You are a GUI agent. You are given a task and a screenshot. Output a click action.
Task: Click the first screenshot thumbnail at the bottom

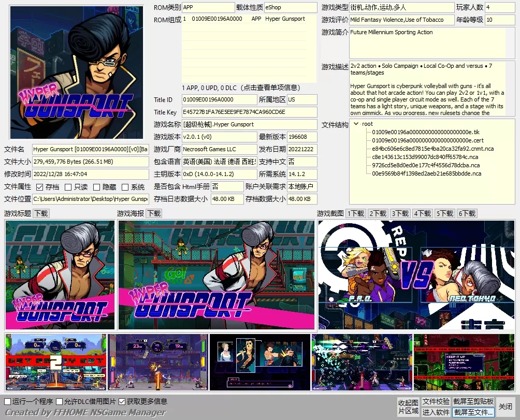click(55, 363)
